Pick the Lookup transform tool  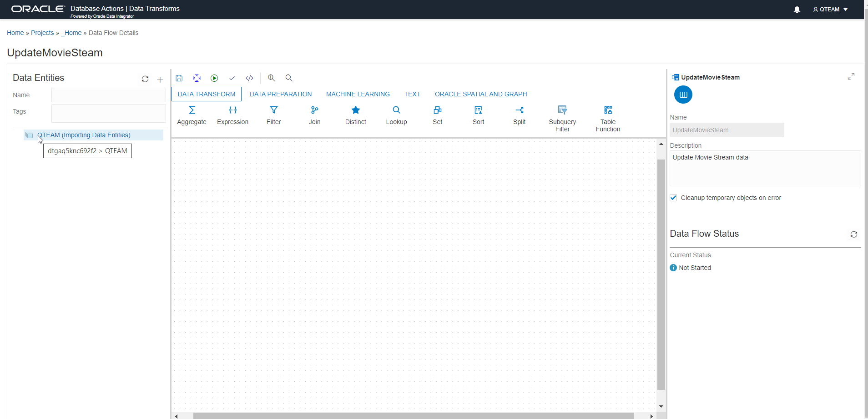(x=397, y=115)
